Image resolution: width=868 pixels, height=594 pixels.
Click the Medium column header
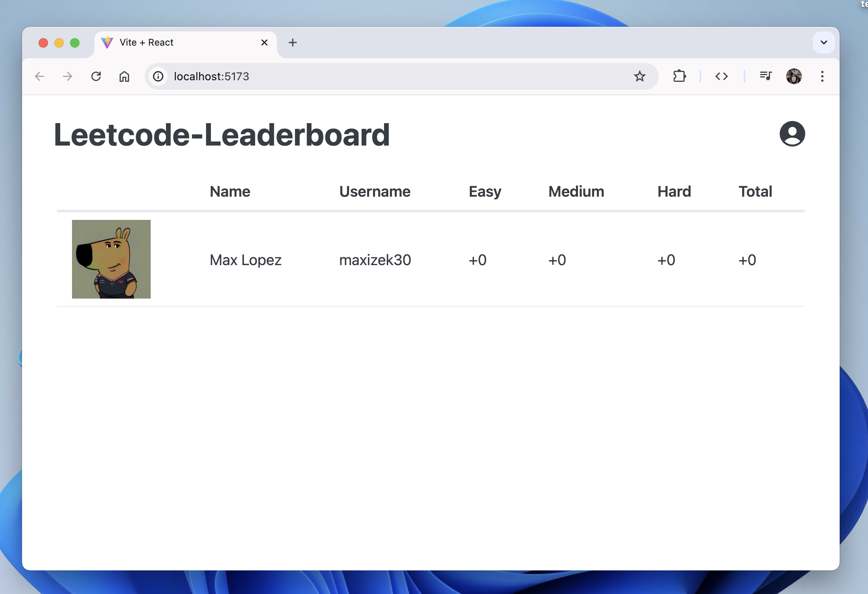(x=576, y=192)
